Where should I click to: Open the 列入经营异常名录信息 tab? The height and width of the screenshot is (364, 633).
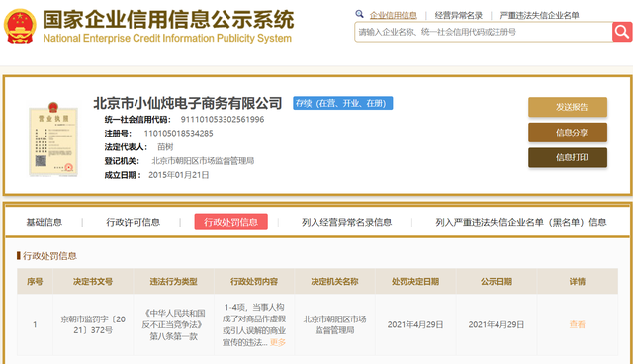click(346, 222)
